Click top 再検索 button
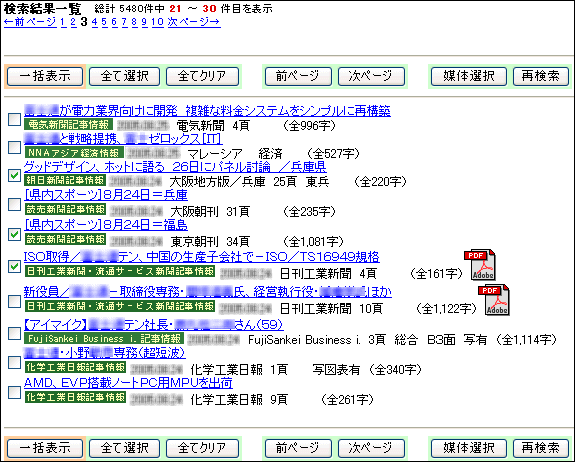This screenshot has width=575, height=462. 541,76
